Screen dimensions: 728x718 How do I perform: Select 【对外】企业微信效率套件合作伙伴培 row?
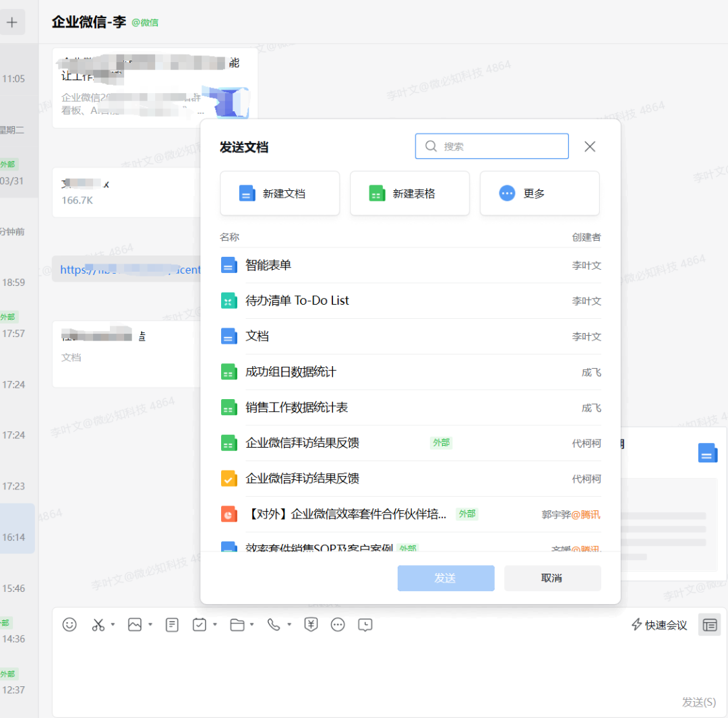[411, 514]
